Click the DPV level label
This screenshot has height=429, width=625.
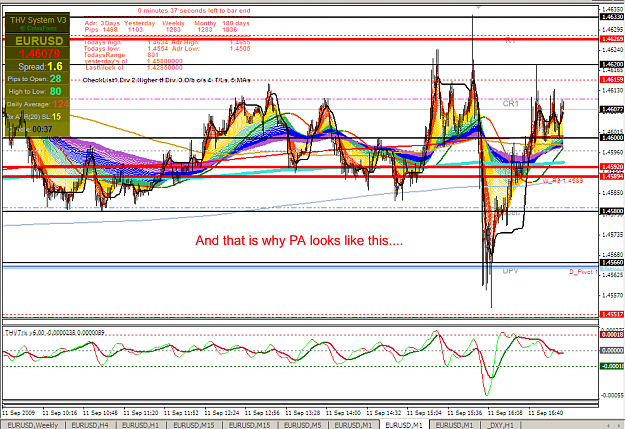click(x=510, y=271)
